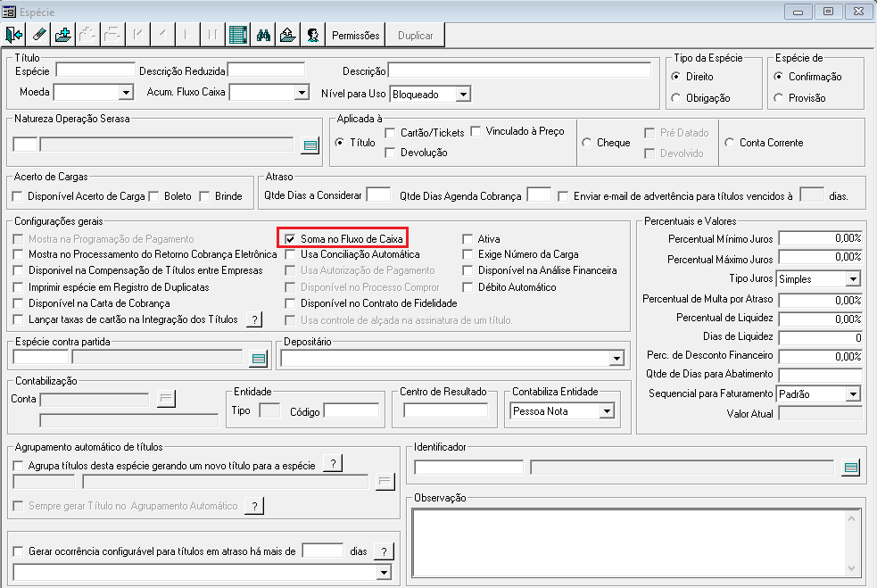Click the grayed-out last record navigation icon
This screenshot has width=877, height=588.
[x=212, y=36]
